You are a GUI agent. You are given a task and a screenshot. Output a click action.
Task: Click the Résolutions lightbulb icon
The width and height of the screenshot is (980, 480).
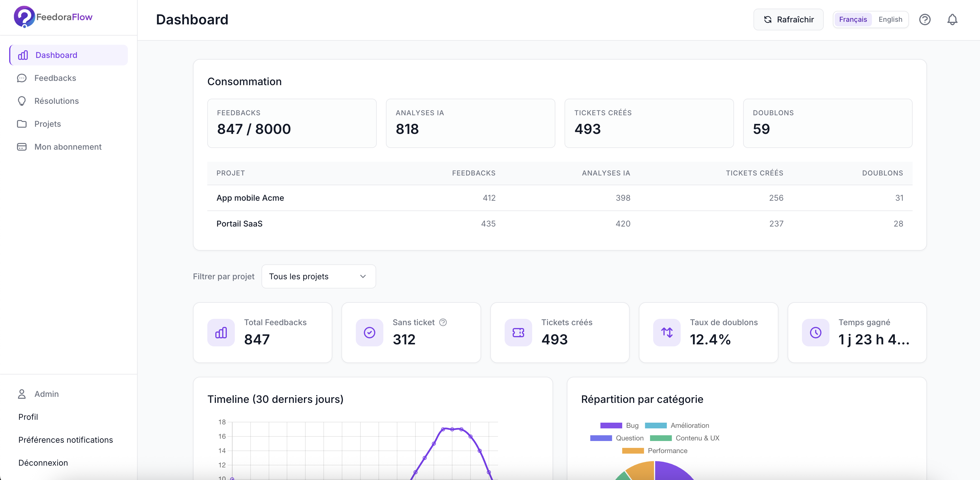pos(22,101)
